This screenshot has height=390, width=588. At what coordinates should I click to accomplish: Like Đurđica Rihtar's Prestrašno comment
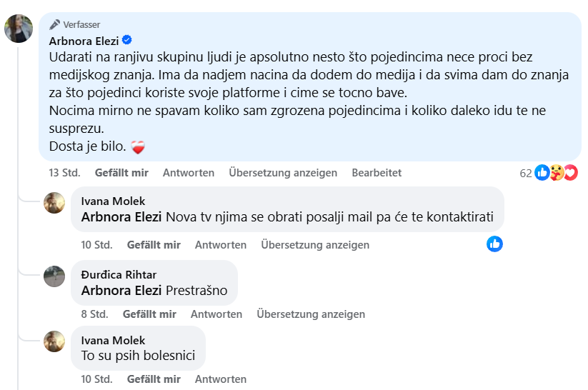click(x=149, y=314)
